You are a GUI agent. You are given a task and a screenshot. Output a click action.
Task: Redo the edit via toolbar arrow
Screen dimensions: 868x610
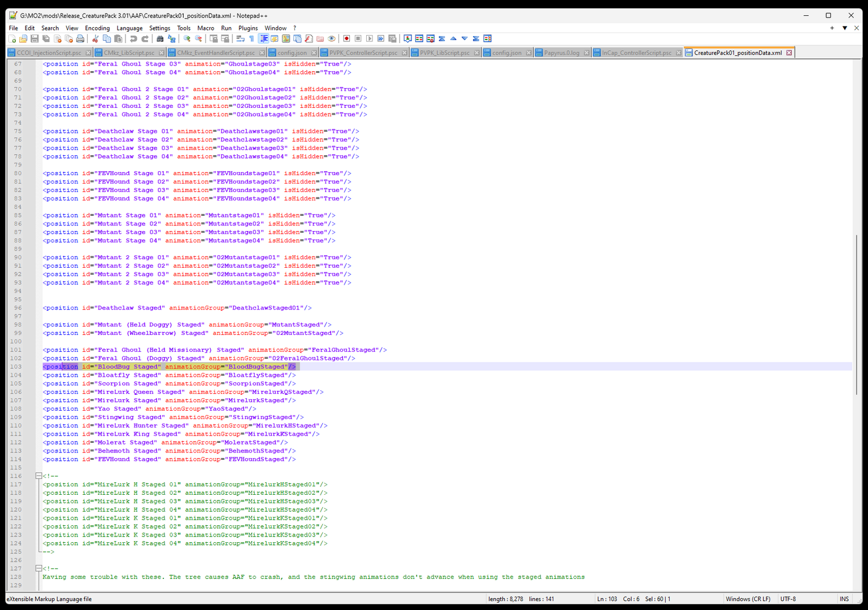(x=145, y=39)
